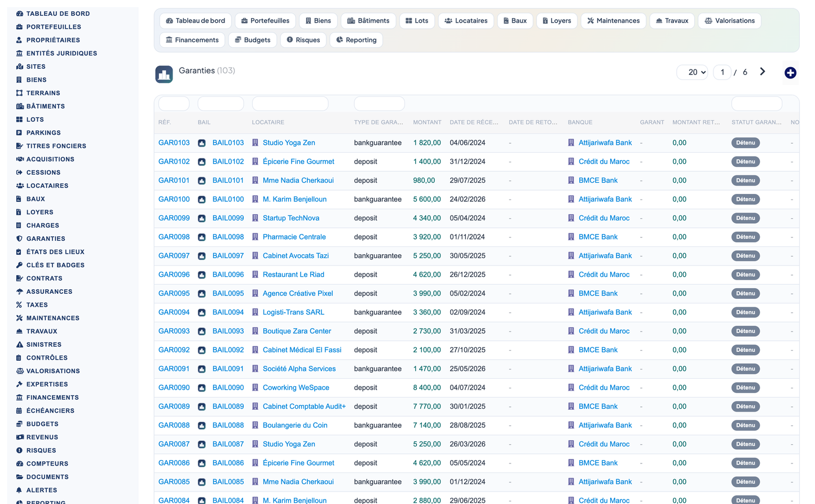Image resolution: width=815 pixels, height=504 pixels.
Task: Click the Type de garantie filter field
Action: click(379, 104)
